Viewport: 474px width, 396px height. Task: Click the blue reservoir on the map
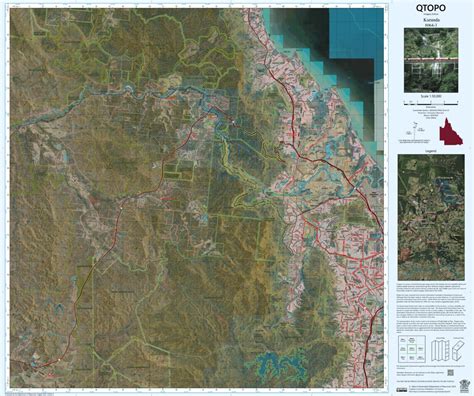coord(281,365)
